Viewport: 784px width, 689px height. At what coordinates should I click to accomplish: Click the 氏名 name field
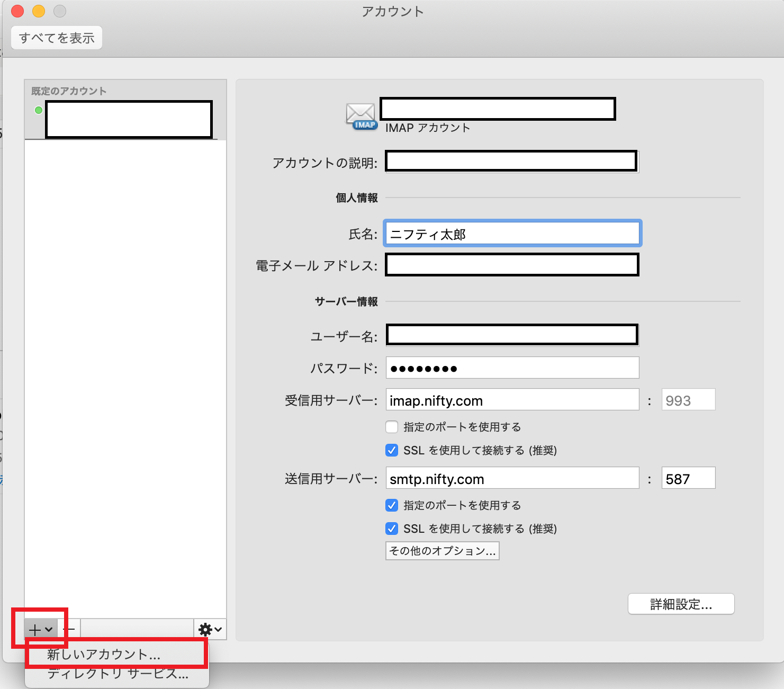click(x=512, y=234)
